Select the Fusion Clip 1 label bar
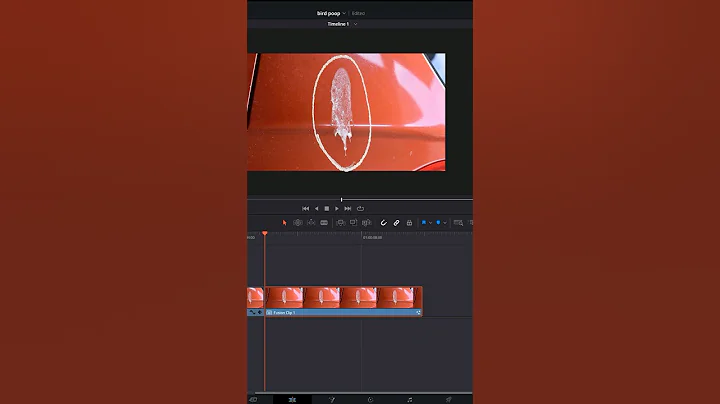720x404 pixels. (343, 313)
